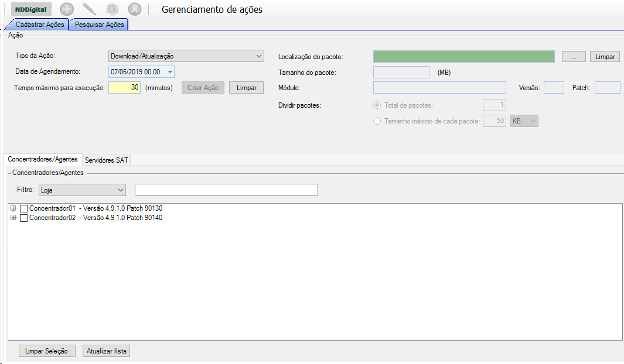Viewport: 624px width, 364px height.
Task: Open the Tipo da Ação dropdown
Action: point(186,56)
